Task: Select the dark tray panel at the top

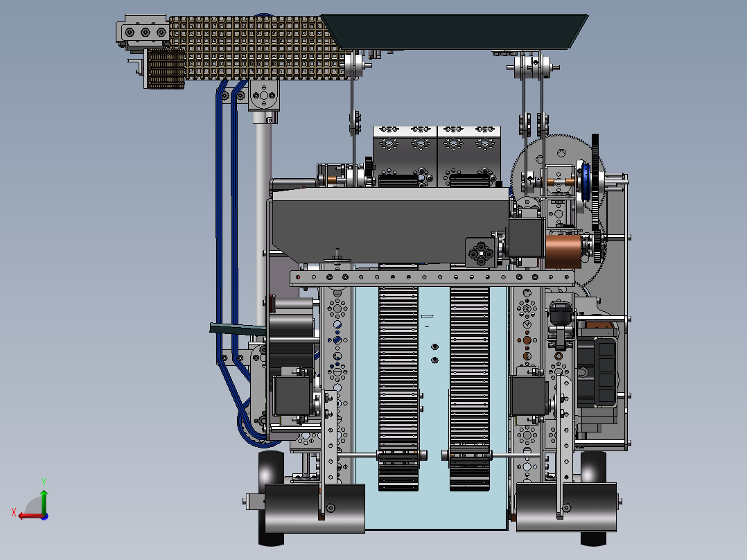Action: pos(455,31)
